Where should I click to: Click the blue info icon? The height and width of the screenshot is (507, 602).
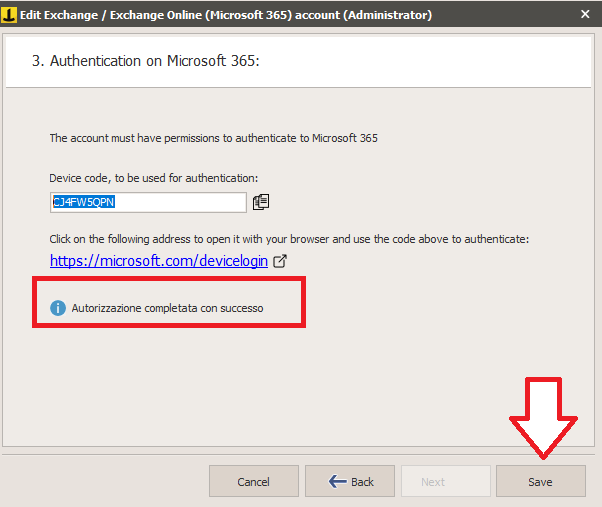[58, 308]
